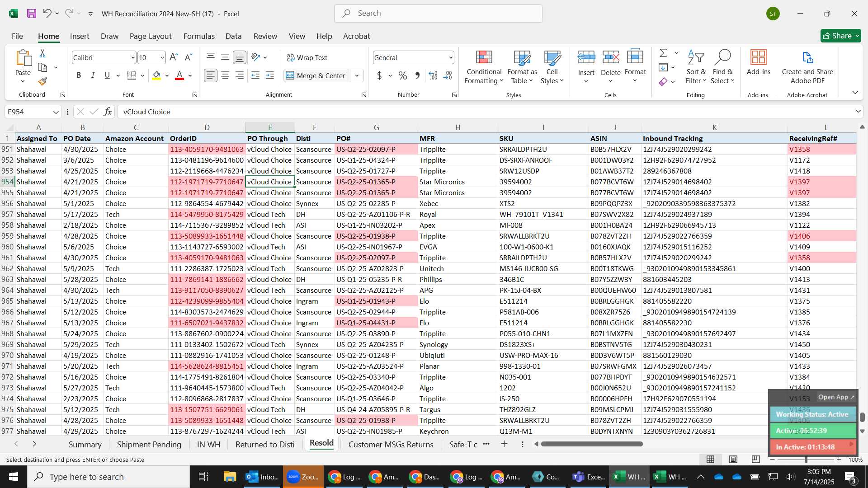The height and width of the screenshot is (488, 868).
Task: Select Center horizontal alignment
Action: point(225,75)
